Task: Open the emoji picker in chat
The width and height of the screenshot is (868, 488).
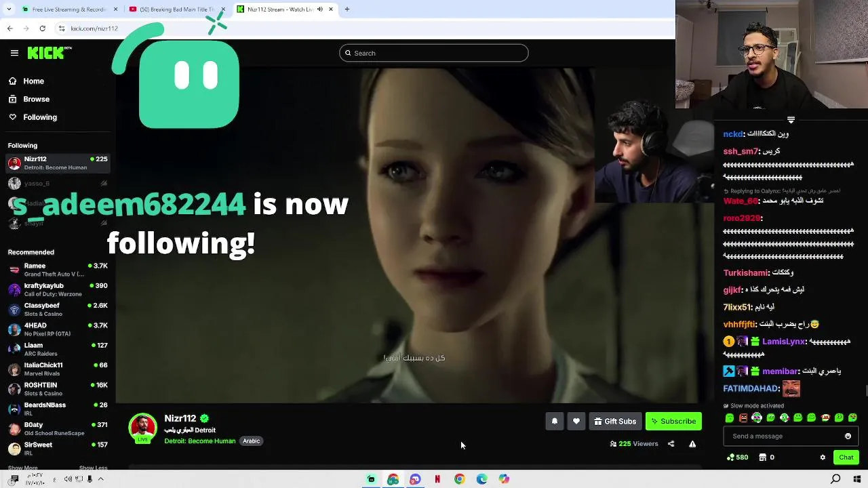Action: [x=848, y=436]
